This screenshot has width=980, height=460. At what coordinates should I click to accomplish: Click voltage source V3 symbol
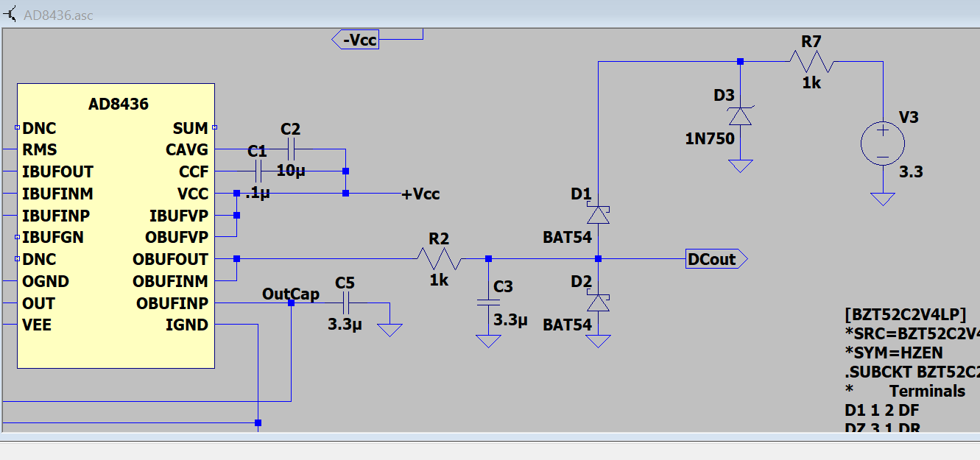coord(882,144)
